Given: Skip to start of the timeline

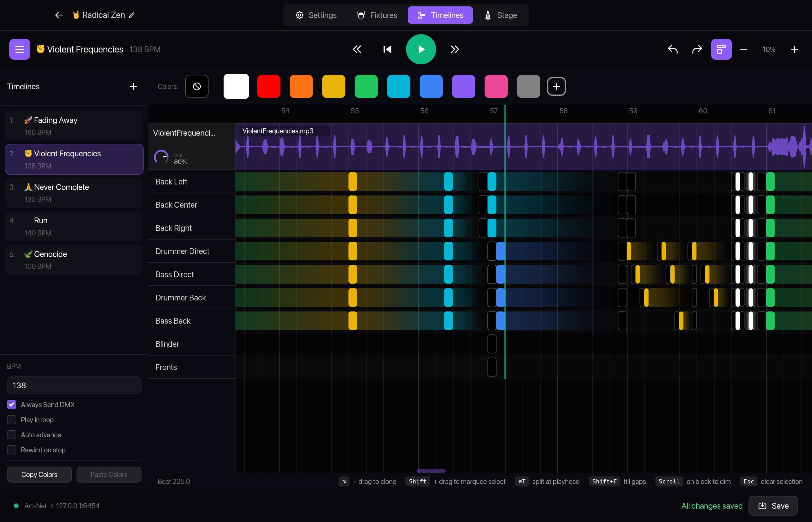Looking at the screenshot, I should [x=387, y=50].
